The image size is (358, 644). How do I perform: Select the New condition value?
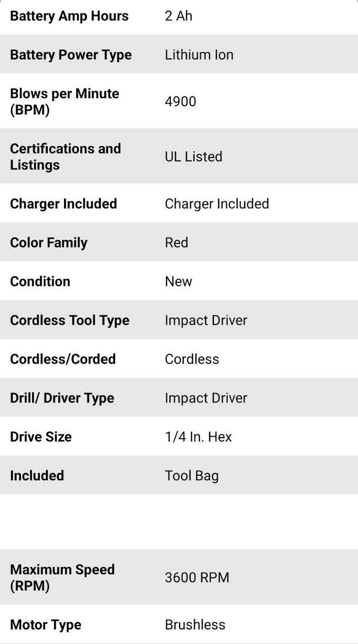178,281
